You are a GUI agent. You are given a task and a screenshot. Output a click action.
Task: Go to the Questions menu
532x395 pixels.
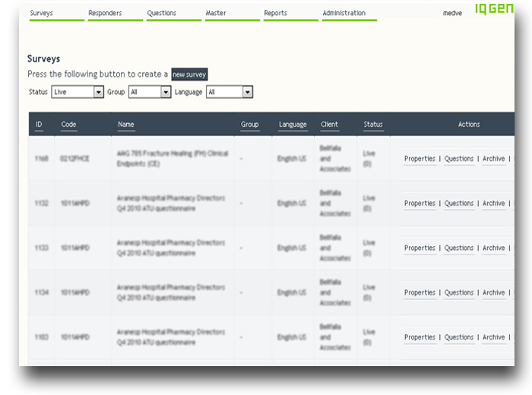[162, 14]
